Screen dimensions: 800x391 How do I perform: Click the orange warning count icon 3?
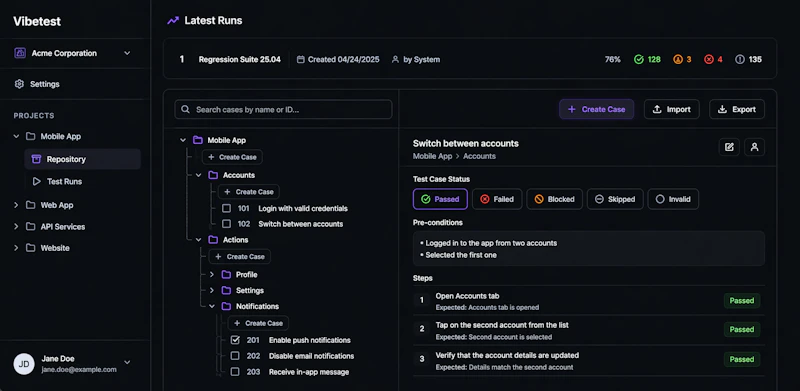[678, 60]
